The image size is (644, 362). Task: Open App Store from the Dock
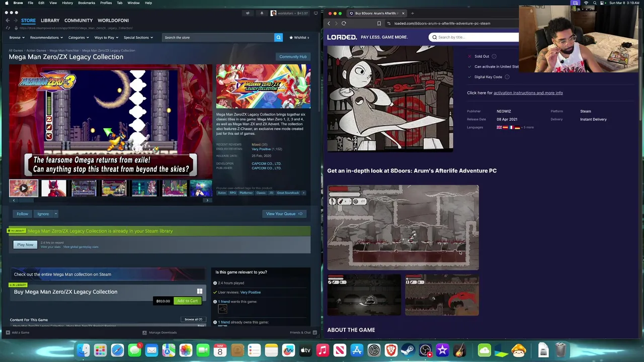click(x=357, y=350)
